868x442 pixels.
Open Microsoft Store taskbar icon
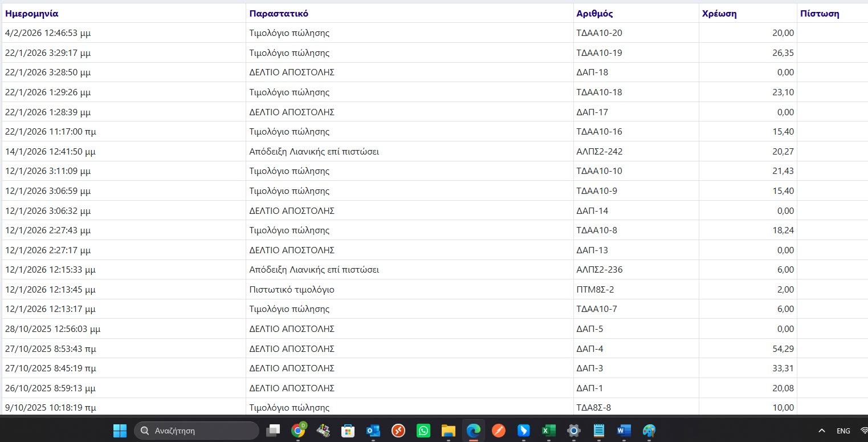(348, 431)
